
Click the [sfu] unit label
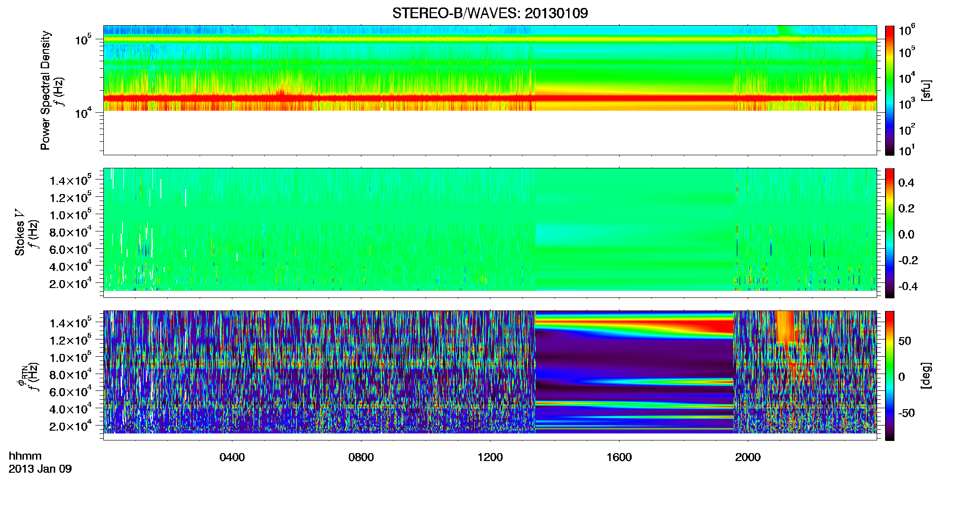pyautogui.click(x=926, y=90)
